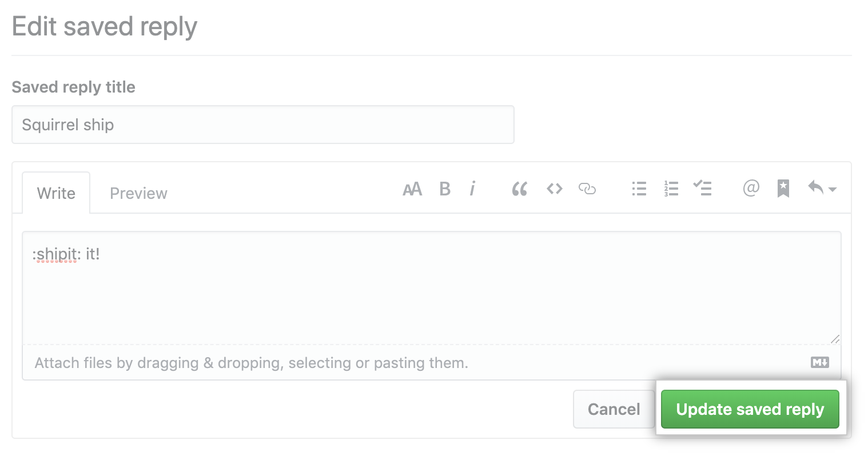
Task: Open the saved replies bookmark icon
Action: tap(783, 189)
